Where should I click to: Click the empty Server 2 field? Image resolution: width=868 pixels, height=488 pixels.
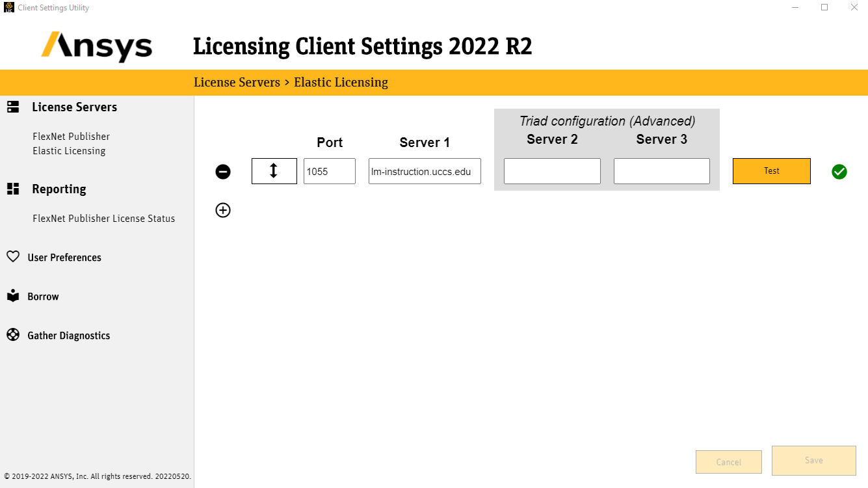pos(552,171)
